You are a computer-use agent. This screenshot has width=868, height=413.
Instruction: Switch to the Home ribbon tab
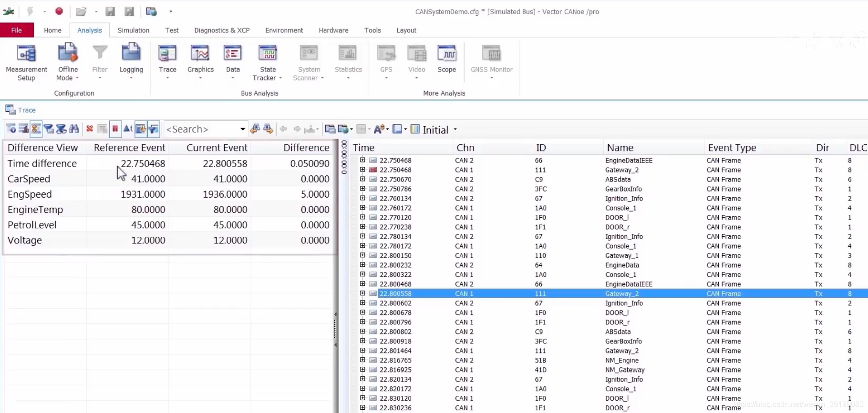52,30
